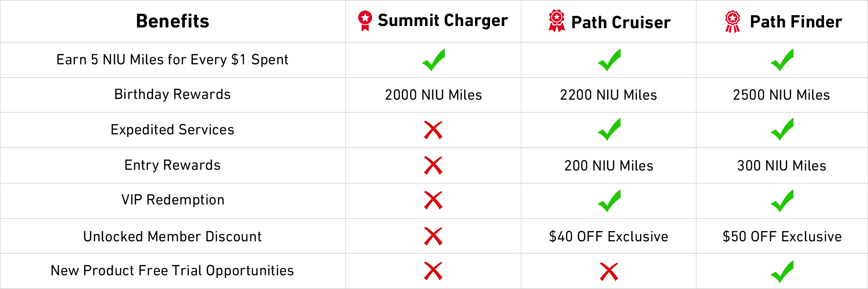Select the Summit Charger tier heading
Image resolution: width=868 pixels, height=289 pixels.
[443, 20]
